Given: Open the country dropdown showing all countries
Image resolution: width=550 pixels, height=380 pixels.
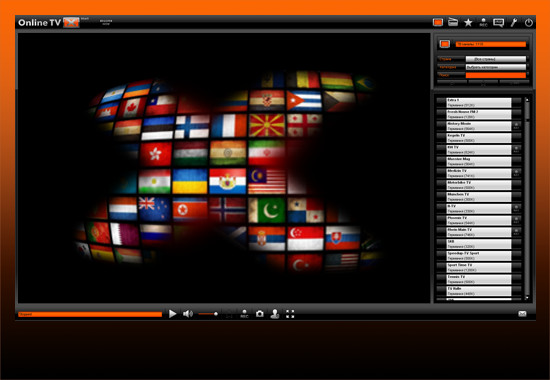Looking at the screenshot, I should coord(496,59).
